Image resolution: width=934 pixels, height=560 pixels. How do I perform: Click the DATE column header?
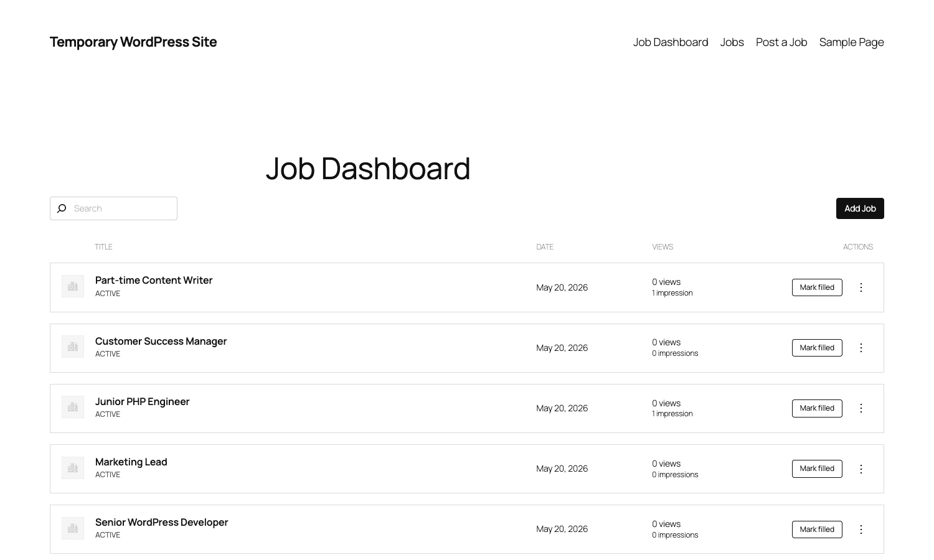tap(545, 247)
